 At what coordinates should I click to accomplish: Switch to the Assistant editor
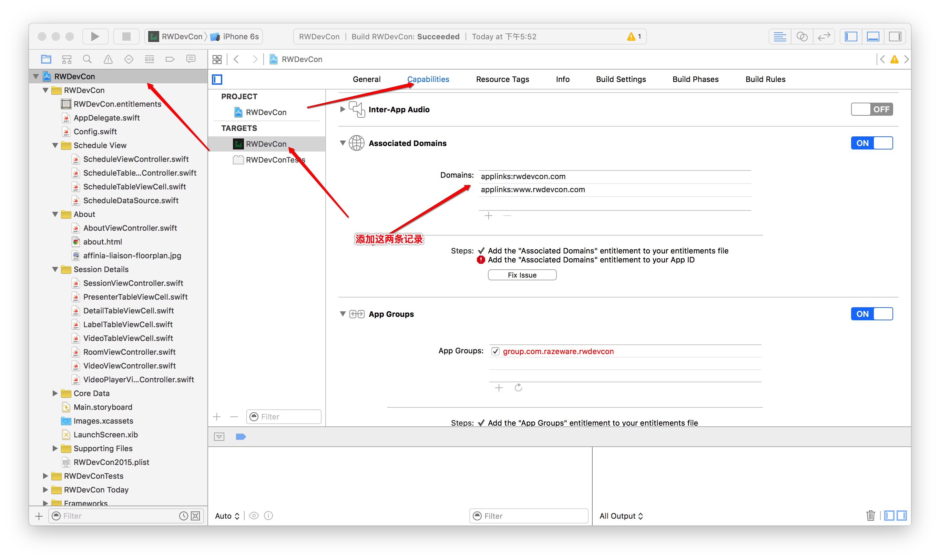802,37
